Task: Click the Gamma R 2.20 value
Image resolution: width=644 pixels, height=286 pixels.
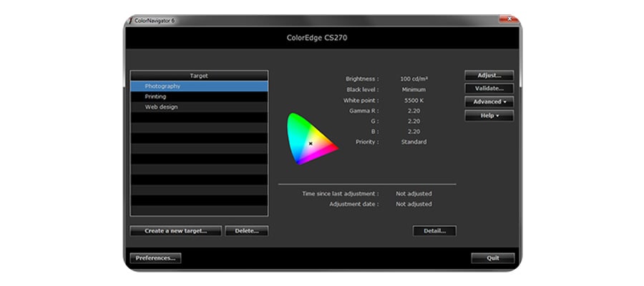Action: point(414,111)
